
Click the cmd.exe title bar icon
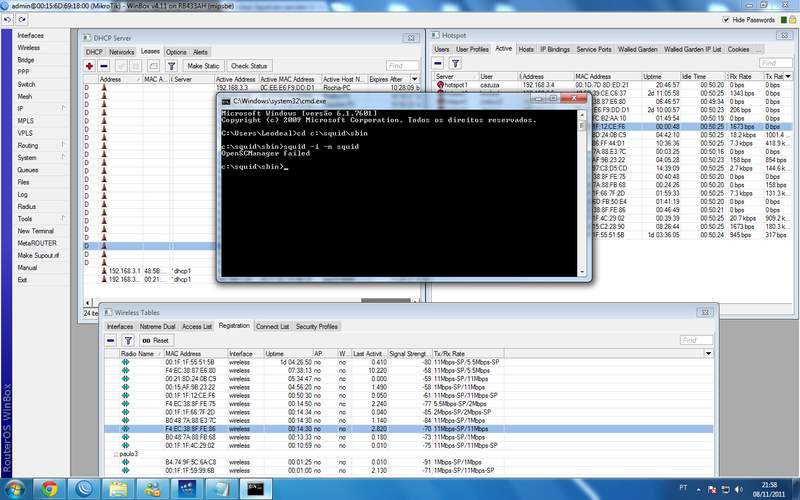click(226, 102)
